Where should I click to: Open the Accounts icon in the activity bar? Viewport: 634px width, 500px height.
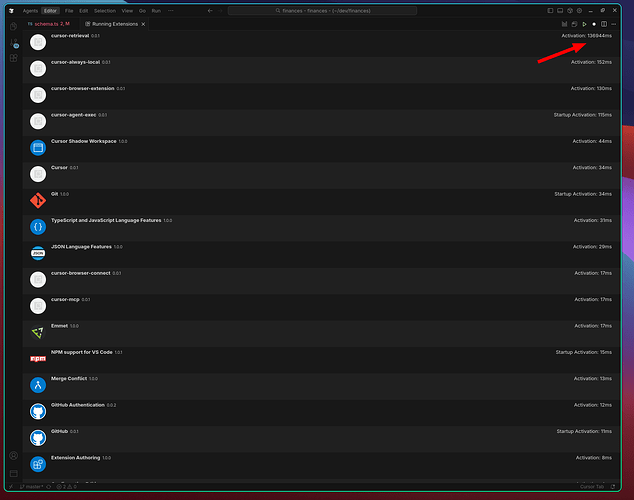(13, 456)
